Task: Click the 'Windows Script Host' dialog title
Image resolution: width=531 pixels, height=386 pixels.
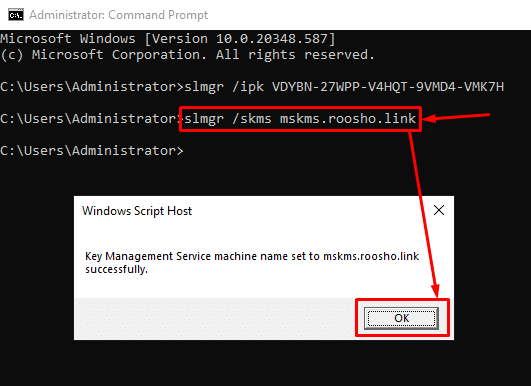Action: (x=137, y=211)
